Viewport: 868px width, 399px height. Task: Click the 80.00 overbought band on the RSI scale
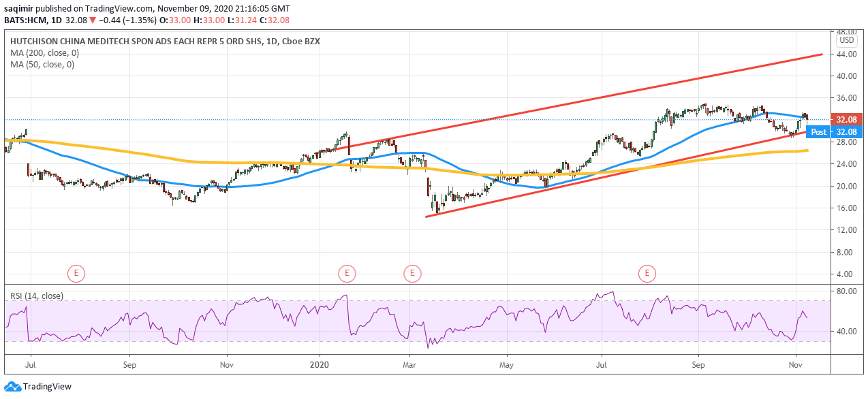coord(845,290)
